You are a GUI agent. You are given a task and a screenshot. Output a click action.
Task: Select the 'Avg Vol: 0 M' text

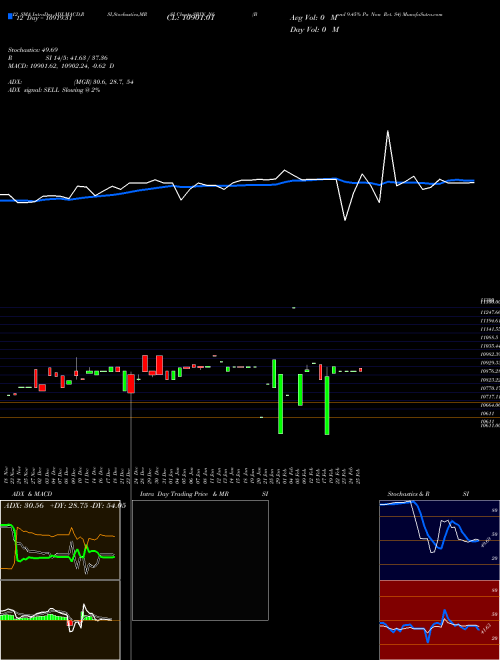pos(314,18)
